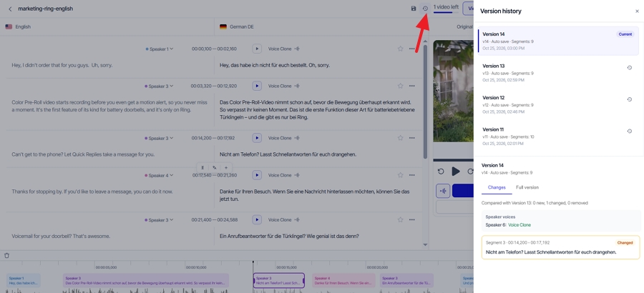Add a segment with the plus icon

[x=226, y=167]
